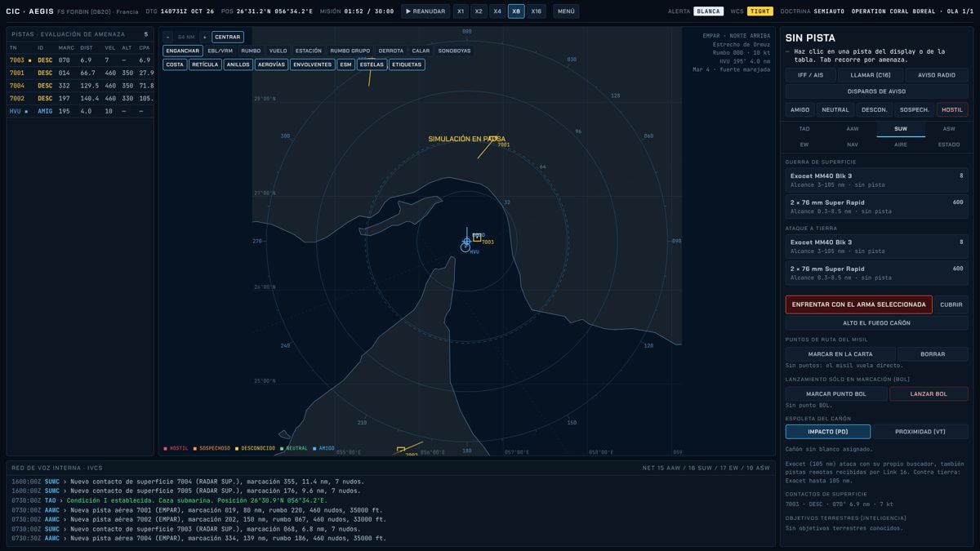Select 2 × 76 mm Super Rapid under Ataque a Tierra
Screen dimensions: 980x551
pos(877,273)
